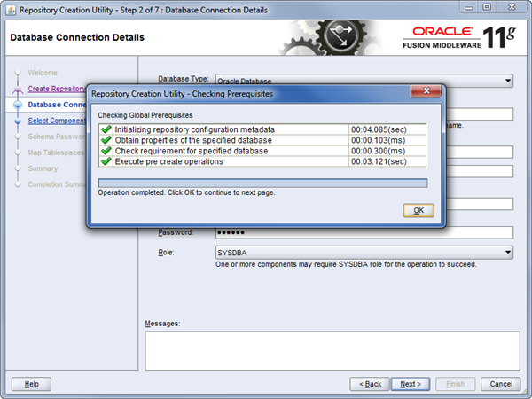Click the Help button

click(32, 384)
